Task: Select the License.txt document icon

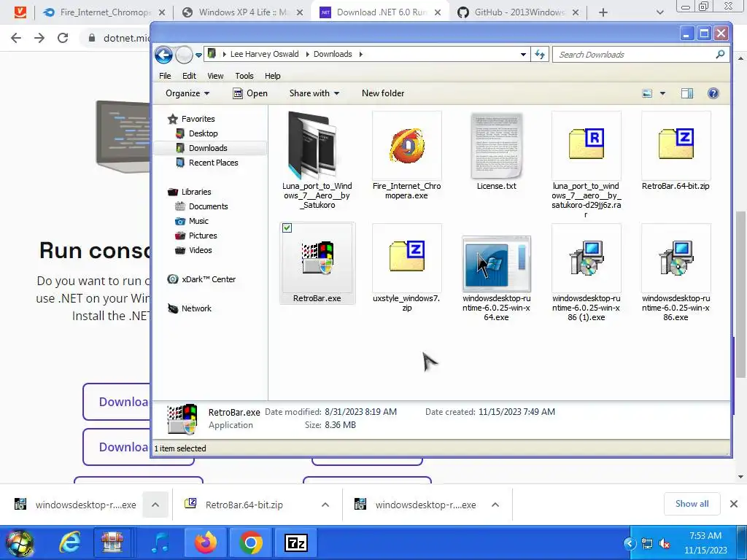Action: (496, 145)
